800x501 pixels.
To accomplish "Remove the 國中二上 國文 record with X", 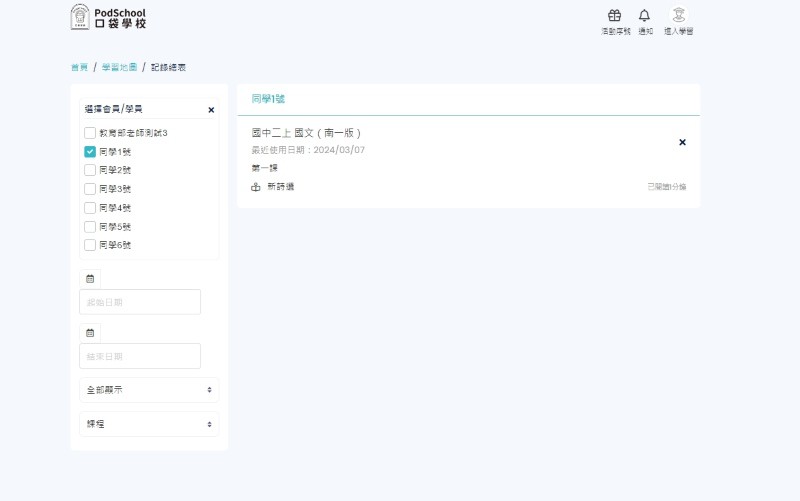I will pos(682,142).
